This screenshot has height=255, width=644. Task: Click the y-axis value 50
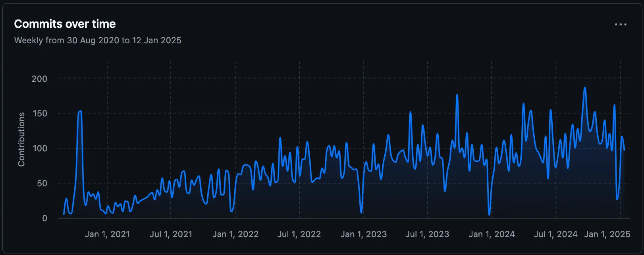click(42, 183)
